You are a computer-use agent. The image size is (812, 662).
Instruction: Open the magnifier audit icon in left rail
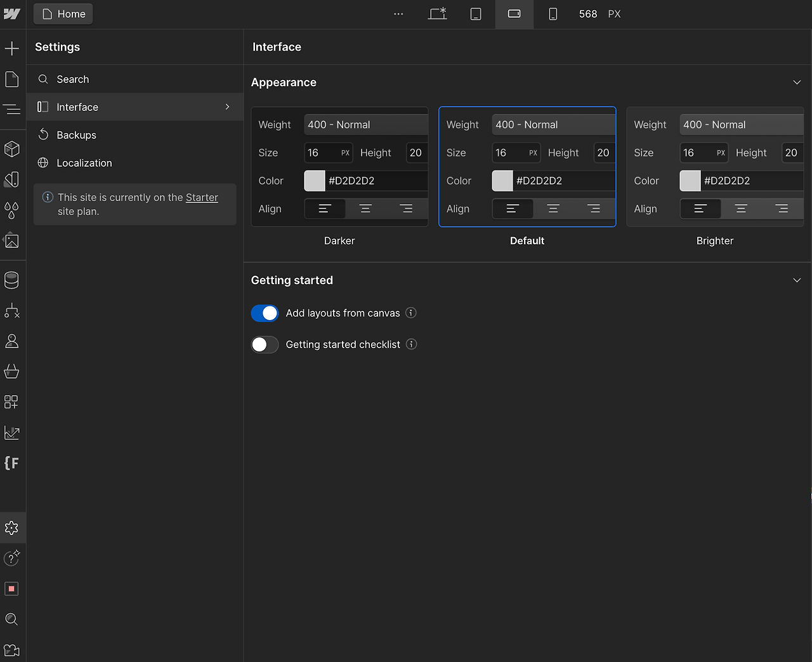(x=12, y=620)
